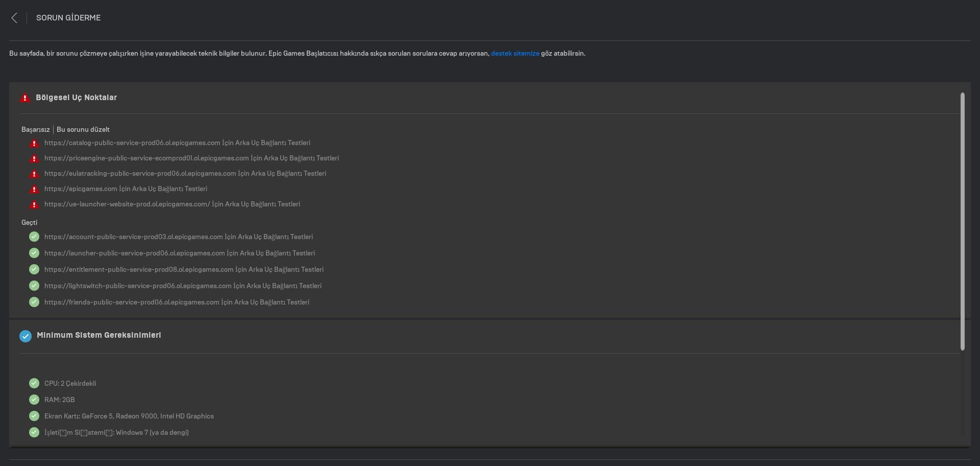
Task: Click warning icon beside https://epicgames.com entry
Action: point(34,190)
